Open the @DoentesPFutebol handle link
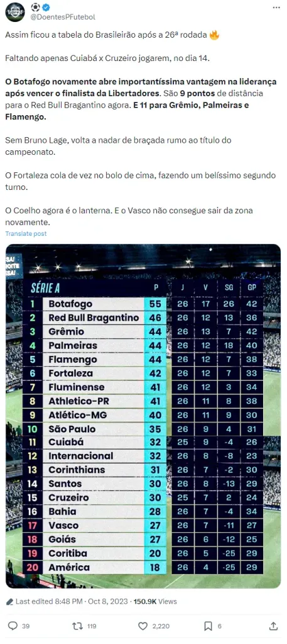 (x=63, y=17)
